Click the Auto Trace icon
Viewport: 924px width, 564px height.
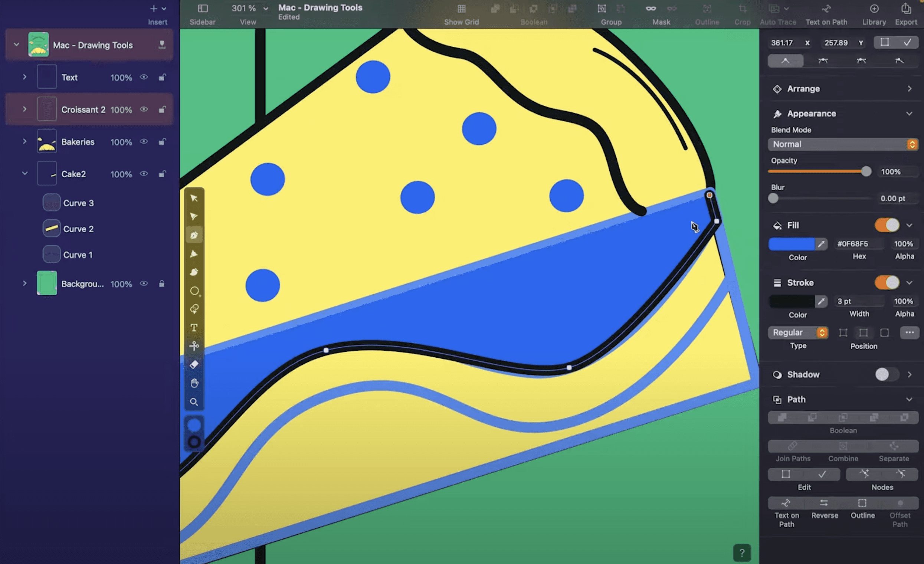click(774, 9)
